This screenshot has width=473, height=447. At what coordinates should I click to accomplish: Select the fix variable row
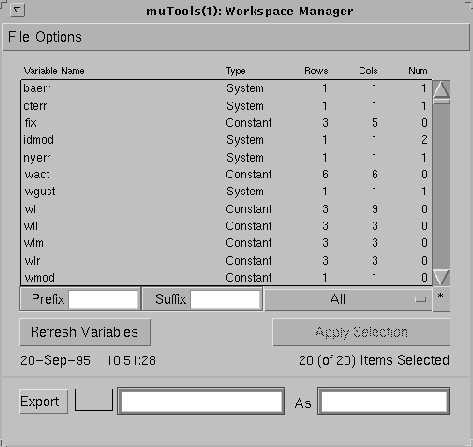(226, 123)
